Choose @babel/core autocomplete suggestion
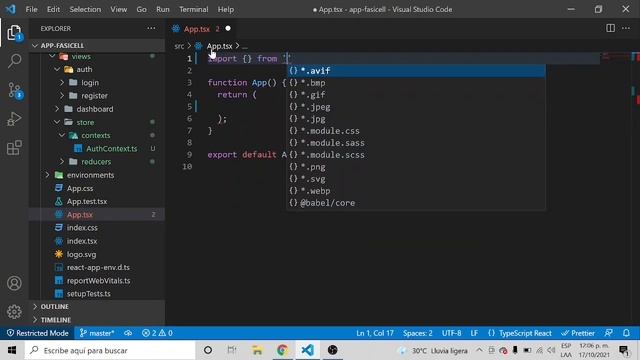The image size is (640, 360). (416, 203)
